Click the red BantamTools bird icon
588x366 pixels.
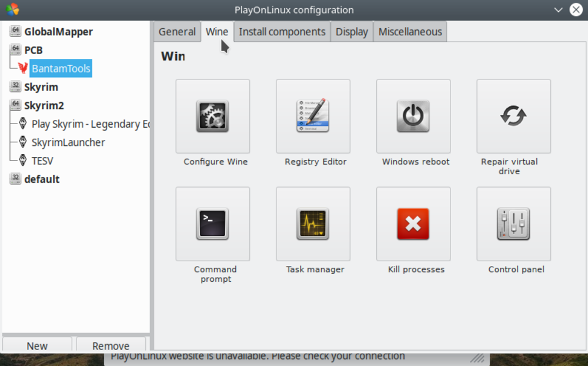tap(23, 68)
